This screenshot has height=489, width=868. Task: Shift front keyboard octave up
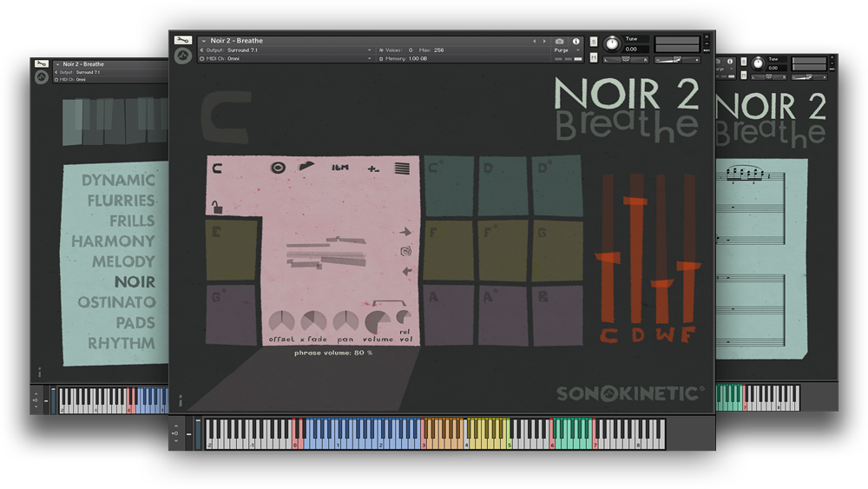[x=176, y=426]
